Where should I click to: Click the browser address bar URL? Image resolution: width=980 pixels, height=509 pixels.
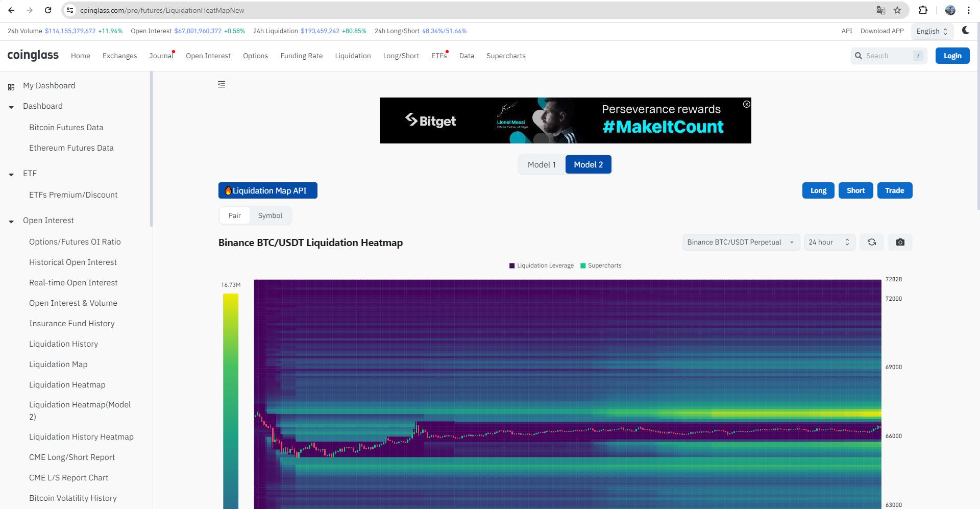(x=162, y=10)
